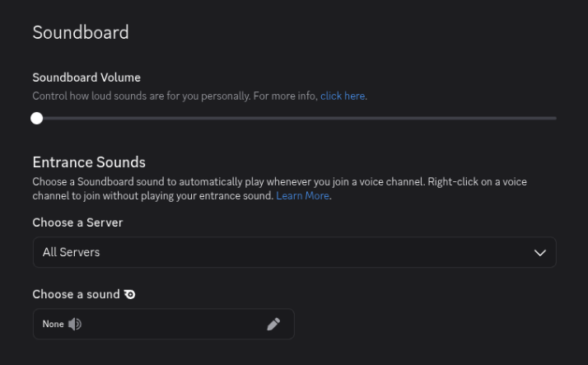Click the Soundboard Volume slider handle

pos(36,118)
